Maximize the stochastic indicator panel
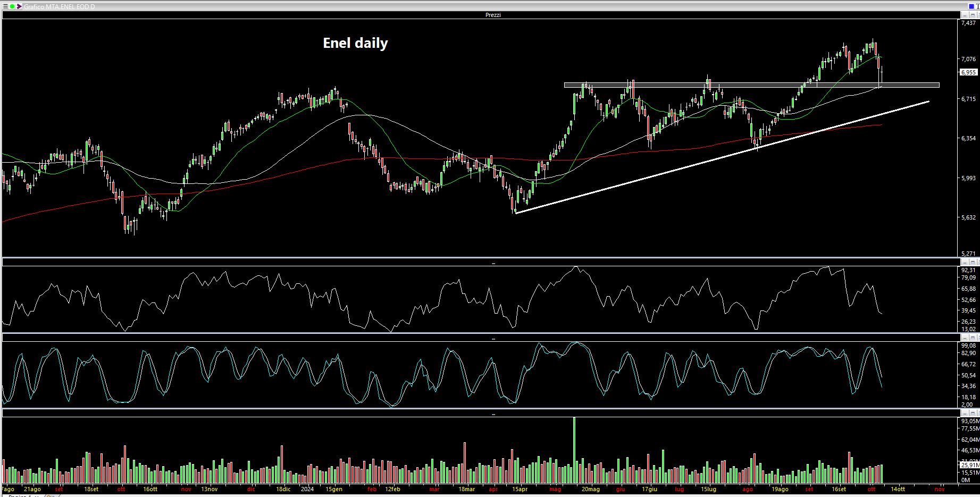Screen dimensions: 980x497 tap(973, 337)
